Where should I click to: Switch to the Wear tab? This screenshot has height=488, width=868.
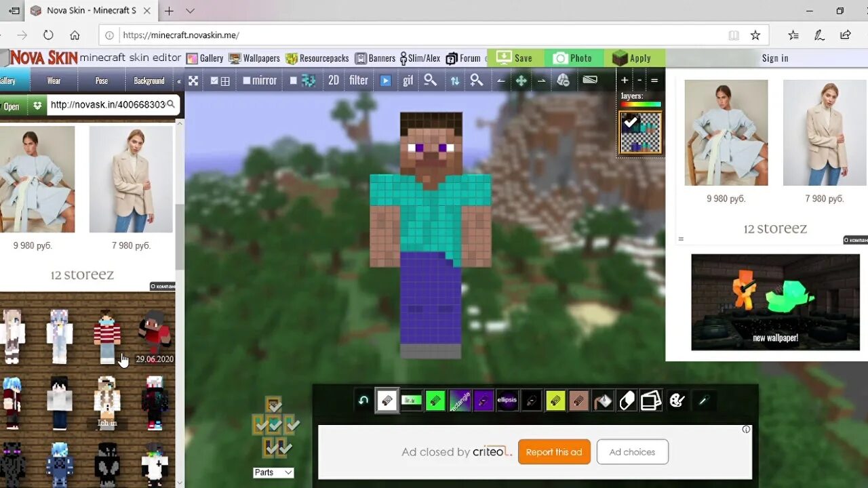(54, 81)
